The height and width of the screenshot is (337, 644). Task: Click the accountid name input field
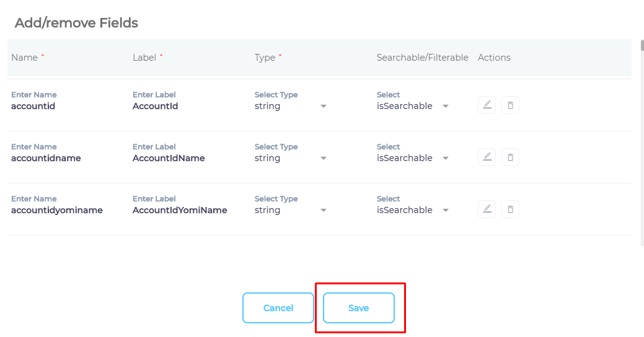62,106
